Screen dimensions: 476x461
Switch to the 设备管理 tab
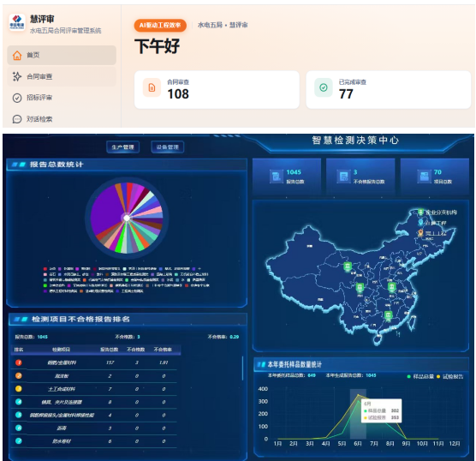point(167,147)
